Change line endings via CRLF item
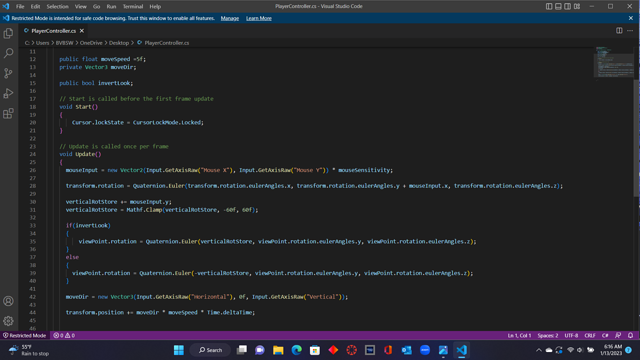The height and width of the screenshot is (360, 640). [590, 336]
